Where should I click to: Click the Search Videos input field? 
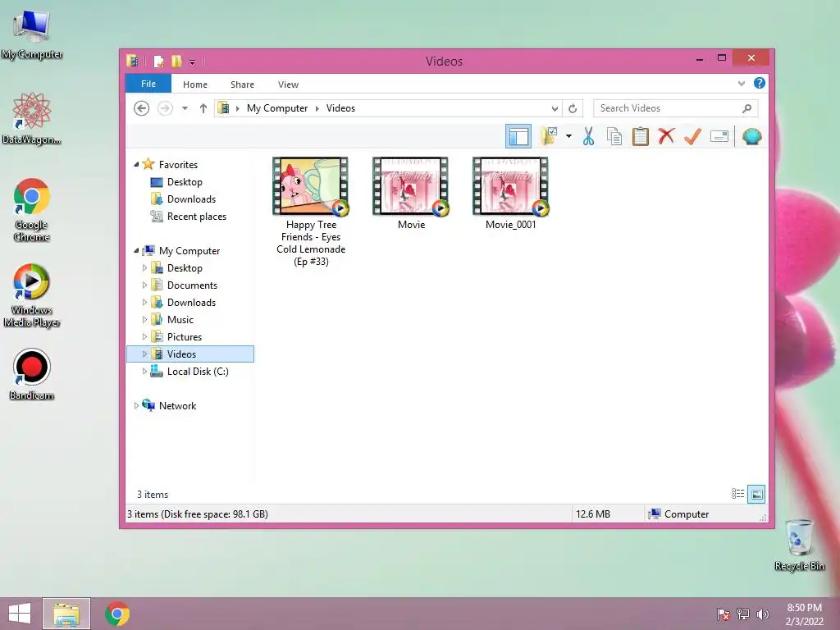coord(675,108)
